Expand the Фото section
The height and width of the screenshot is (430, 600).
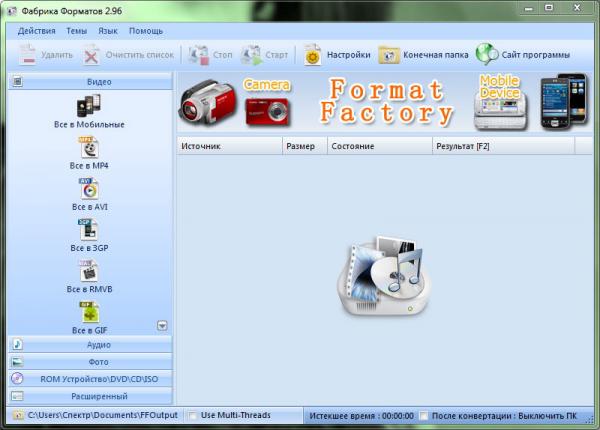pyautogui.click(x=90, y=362)
